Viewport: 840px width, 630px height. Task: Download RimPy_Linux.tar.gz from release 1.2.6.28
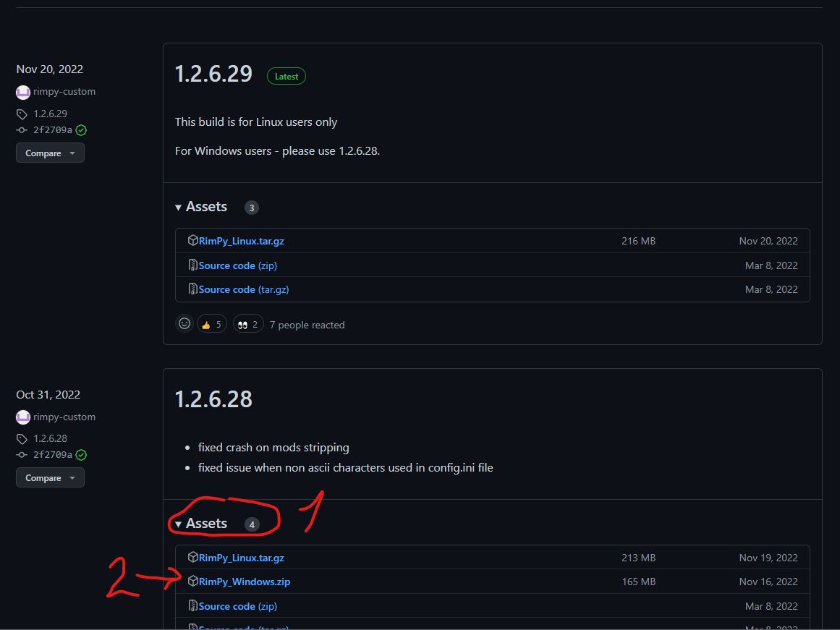[241, 558]
